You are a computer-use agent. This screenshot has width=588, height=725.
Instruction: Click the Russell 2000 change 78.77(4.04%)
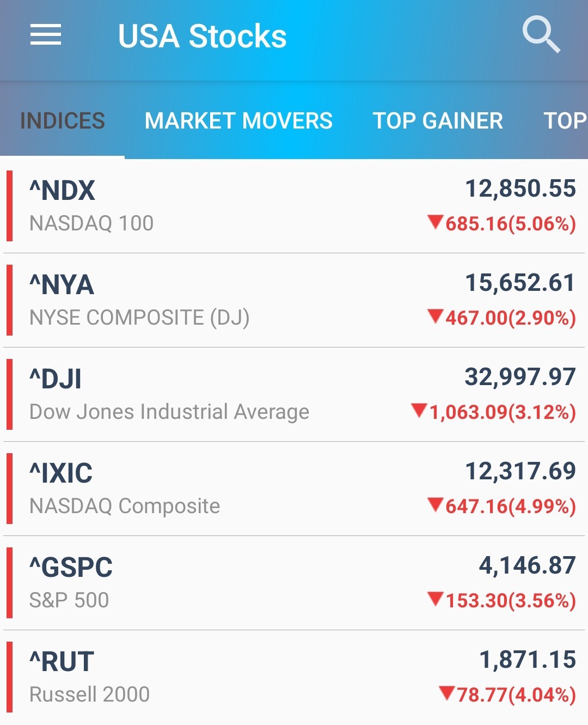pos(516,695)
